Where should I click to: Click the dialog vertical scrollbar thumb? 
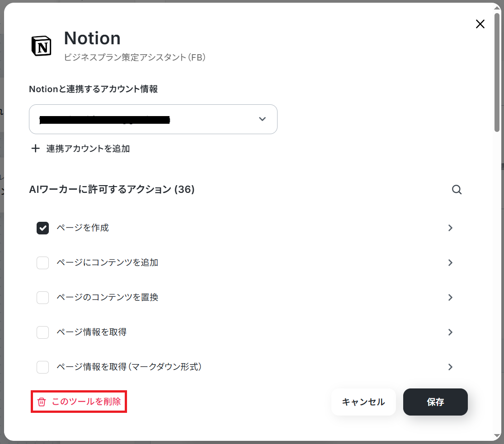(x=497, y=72)
